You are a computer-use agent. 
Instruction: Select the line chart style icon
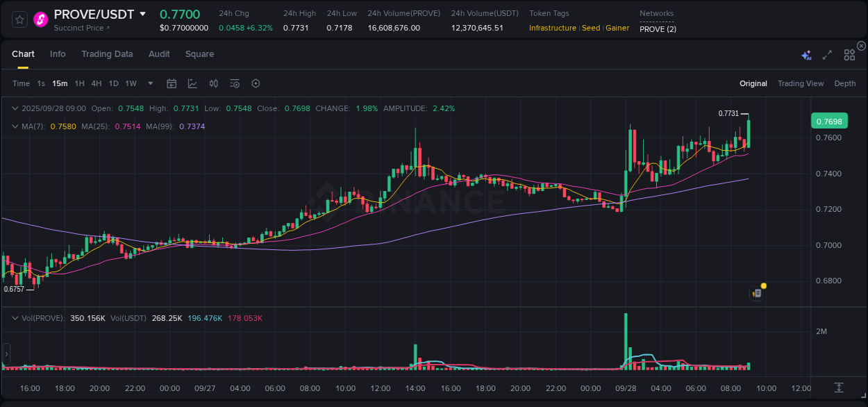pos(192,83)
